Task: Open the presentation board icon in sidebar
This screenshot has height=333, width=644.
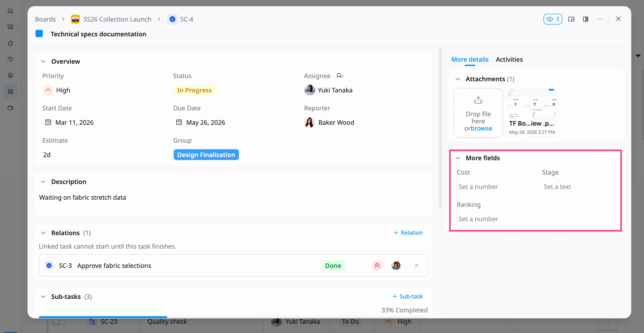Action: 10,27
